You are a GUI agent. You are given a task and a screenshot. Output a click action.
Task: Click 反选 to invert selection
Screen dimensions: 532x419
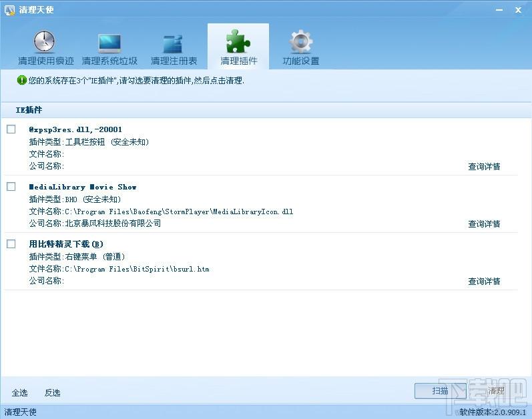[52, 392]
